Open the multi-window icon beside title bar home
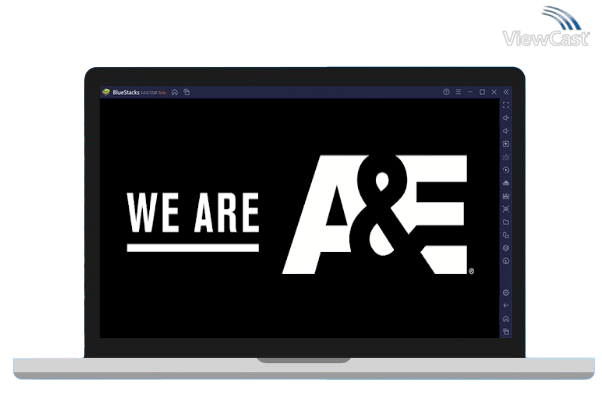 [187, 92]
